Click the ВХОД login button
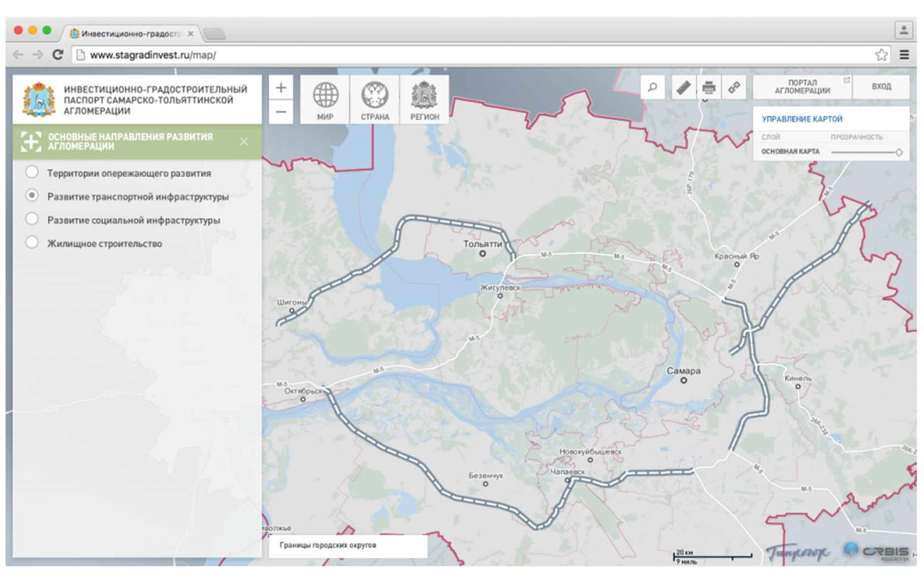The height and width of the screenshot is (582, 924). (881, 87)
